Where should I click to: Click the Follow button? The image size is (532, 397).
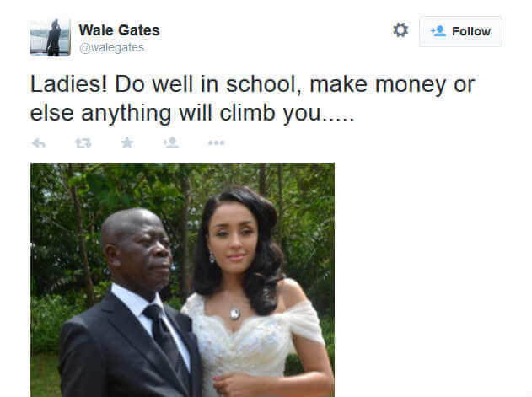(x=460, y=31)
